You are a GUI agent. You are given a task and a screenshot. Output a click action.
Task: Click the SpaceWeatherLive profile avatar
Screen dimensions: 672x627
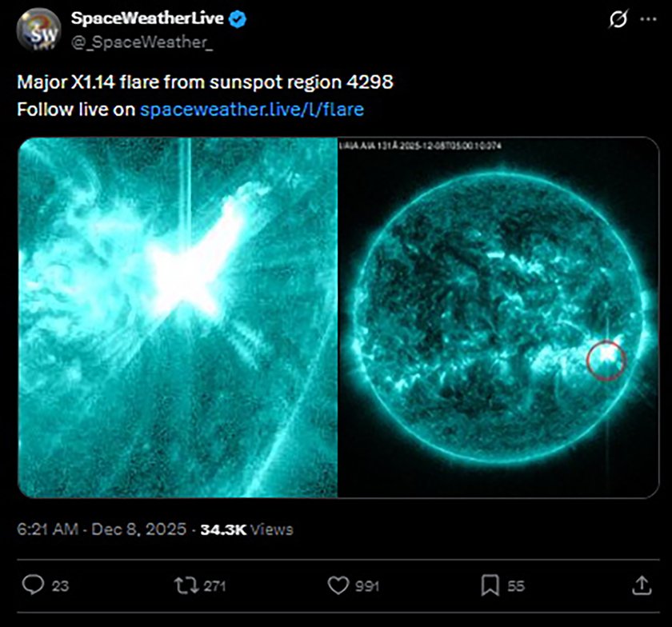(x=38, y=30)
